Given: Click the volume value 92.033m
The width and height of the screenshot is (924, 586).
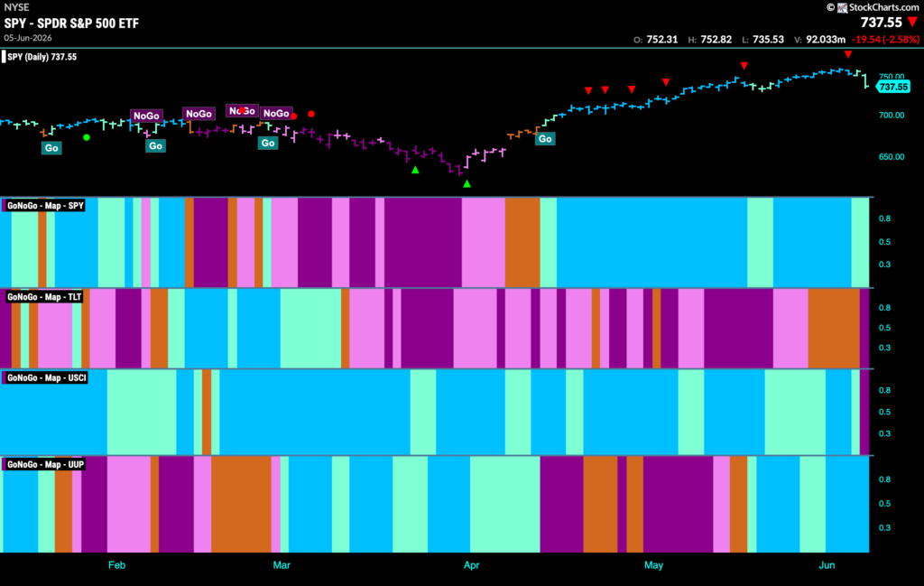Looking at the screenshot, I should pyautogui.click(x=826, y=40).
